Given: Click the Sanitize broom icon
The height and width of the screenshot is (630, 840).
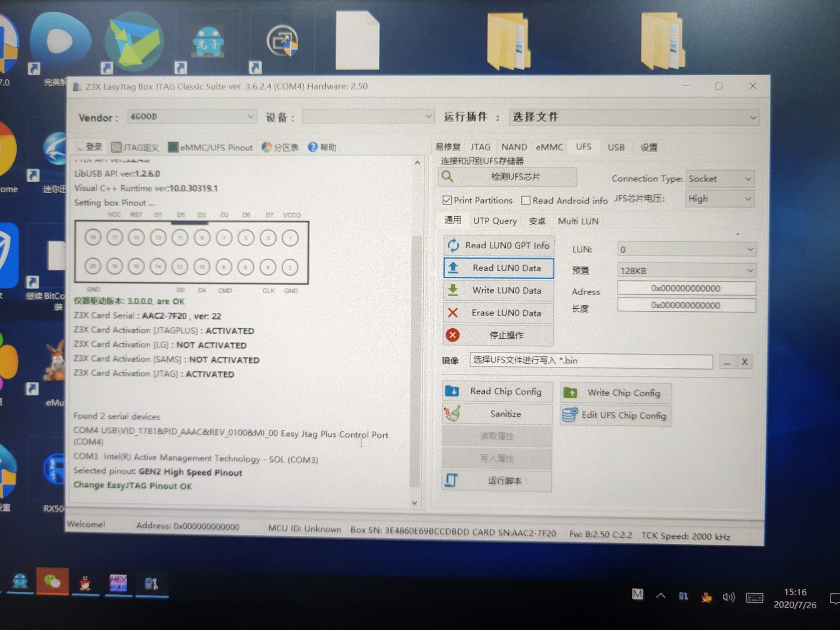Looking at the screenshot, I should [x=452, y=413].
